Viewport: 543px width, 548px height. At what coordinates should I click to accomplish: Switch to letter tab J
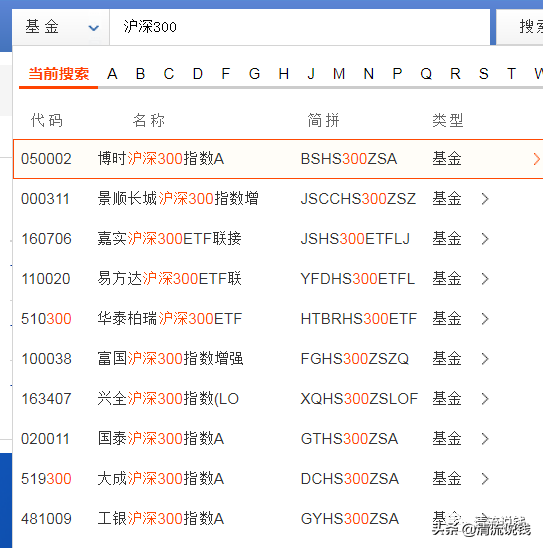click(311, 74)
